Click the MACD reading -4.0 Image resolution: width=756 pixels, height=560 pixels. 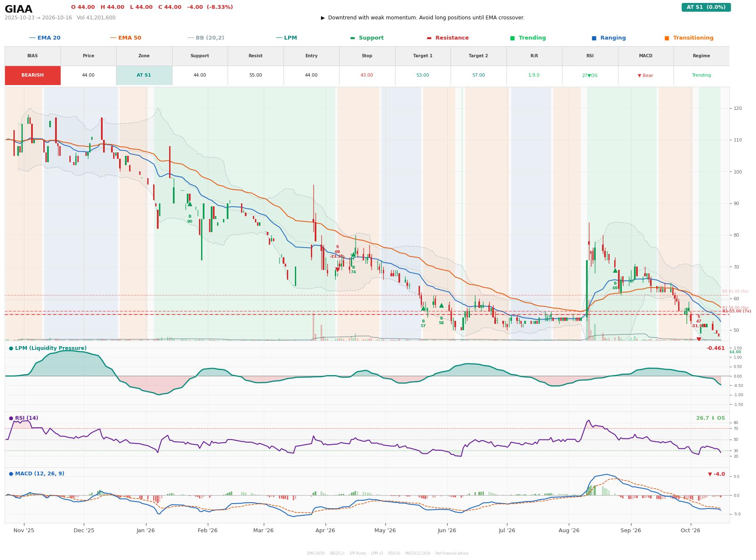(x=716, y=474)
